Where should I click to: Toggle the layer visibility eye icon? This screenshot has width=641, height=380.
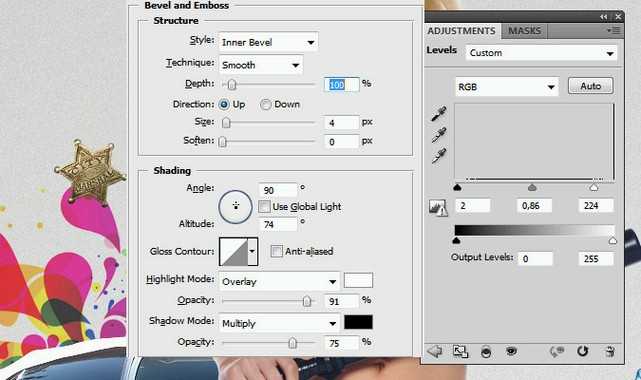[x=511, y=351]
